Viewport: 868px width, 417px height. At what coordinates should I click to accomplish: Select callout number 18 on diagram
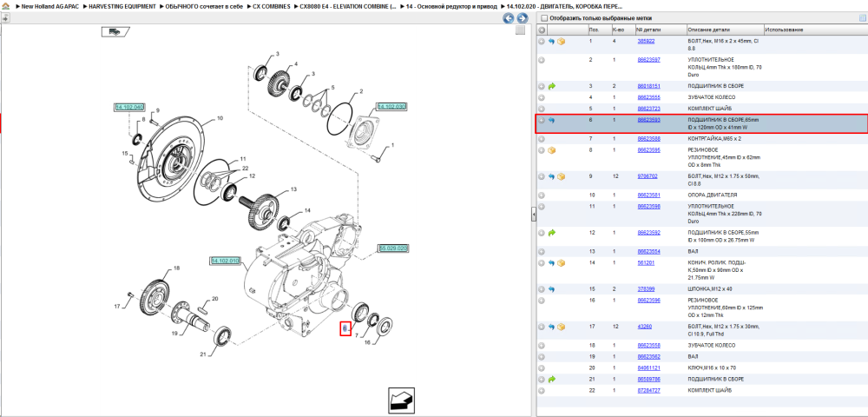pos(176,268)
